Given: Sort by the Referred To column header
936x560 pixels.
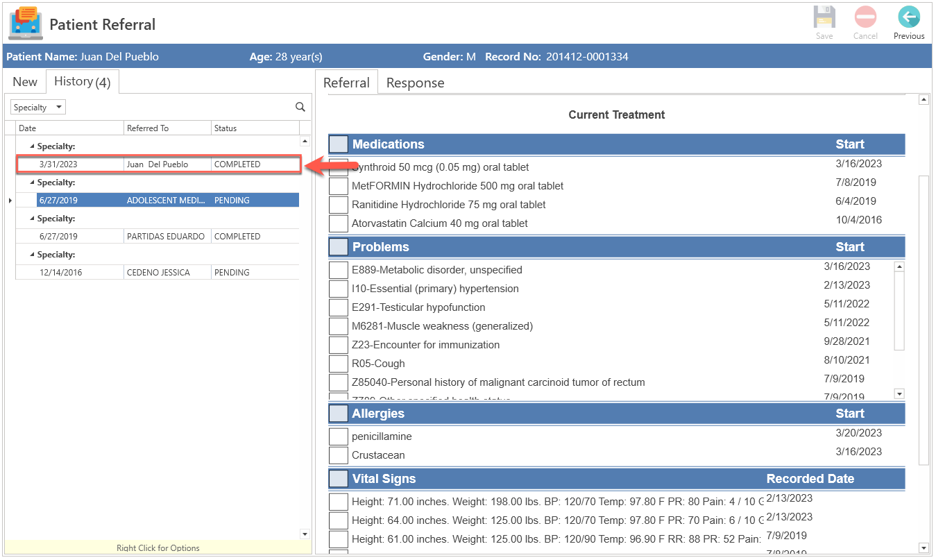Looking at the screenshot, I should [x=167, y=128].
